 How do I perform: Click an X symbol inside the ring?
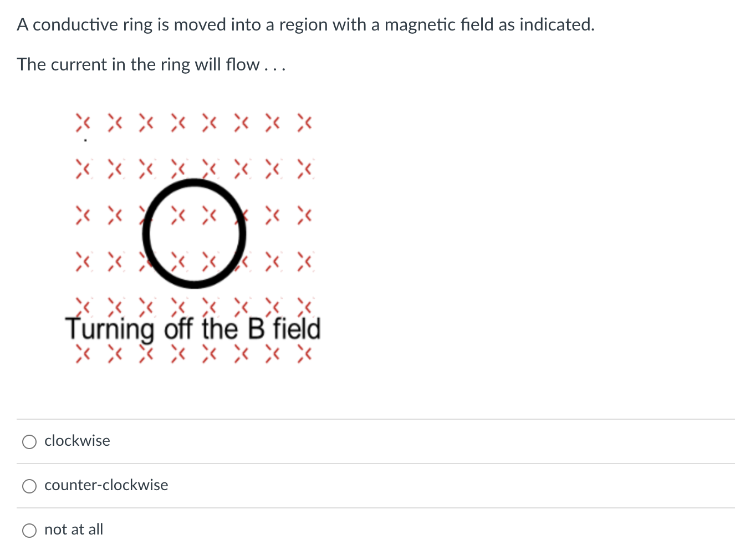coord(178,216)
